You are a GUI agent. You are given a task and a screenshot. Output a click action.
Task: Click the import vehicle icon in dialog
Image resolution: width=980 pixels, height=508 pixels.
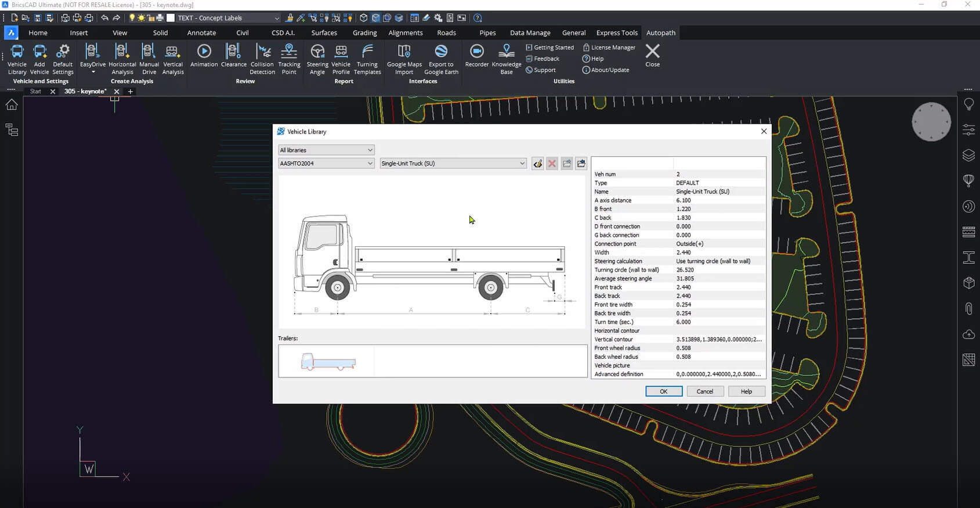581,164
